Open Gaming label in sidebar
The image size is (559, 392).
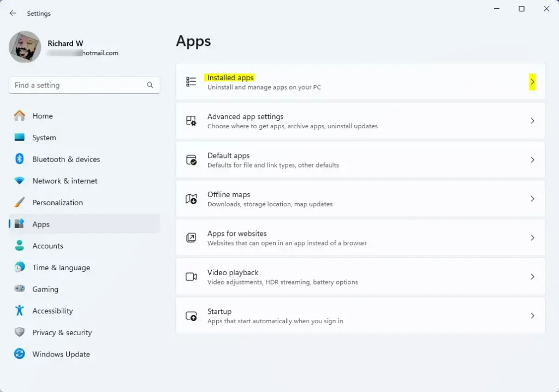45,289
